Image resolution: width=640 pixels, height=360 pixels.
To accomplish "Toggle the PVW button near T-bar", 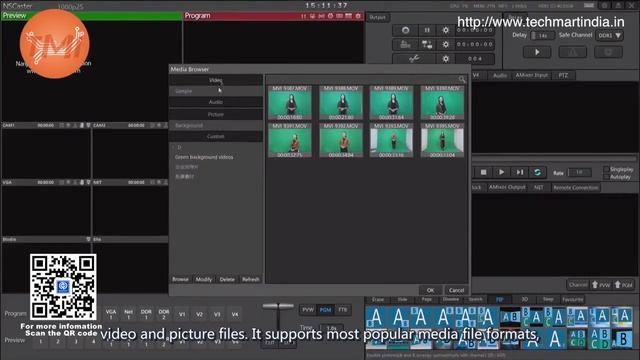I will 308,310.
